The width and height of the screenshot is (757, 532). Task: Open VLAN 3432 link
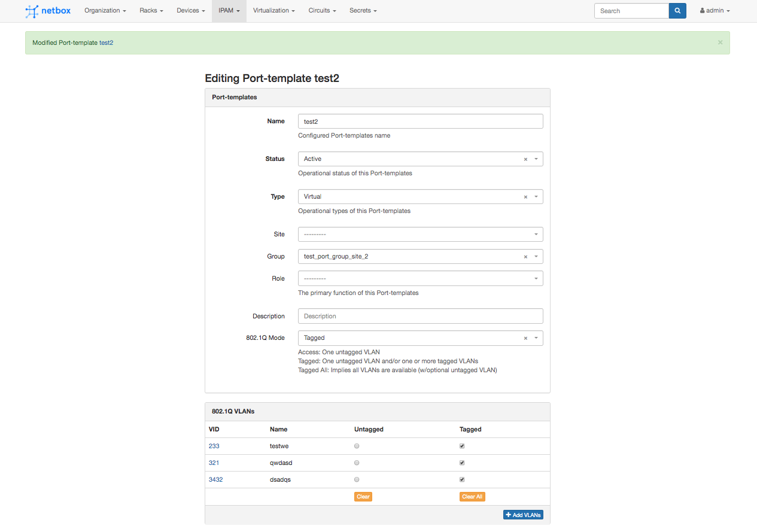tap(215, 479)
